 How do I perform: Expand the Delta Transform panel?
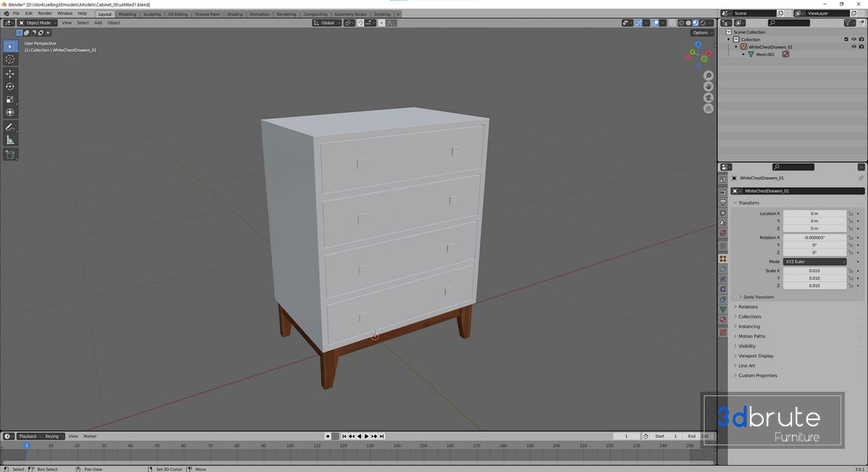(x=758, y=297)
